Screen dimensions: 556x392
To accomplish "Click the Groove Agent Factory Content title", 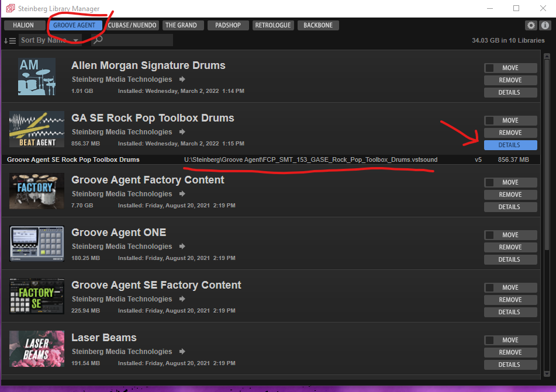I will pyautogui.click(x=148, y=180).
